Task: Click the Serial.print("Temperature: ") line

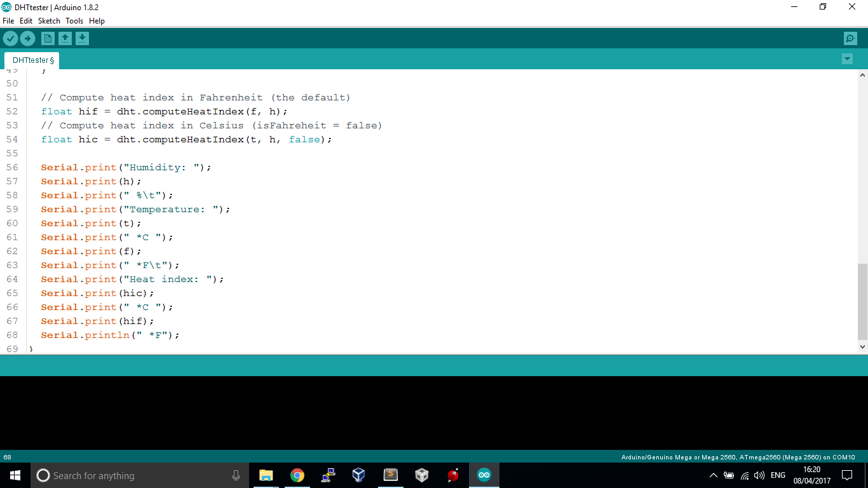Action: coord(135,209)
